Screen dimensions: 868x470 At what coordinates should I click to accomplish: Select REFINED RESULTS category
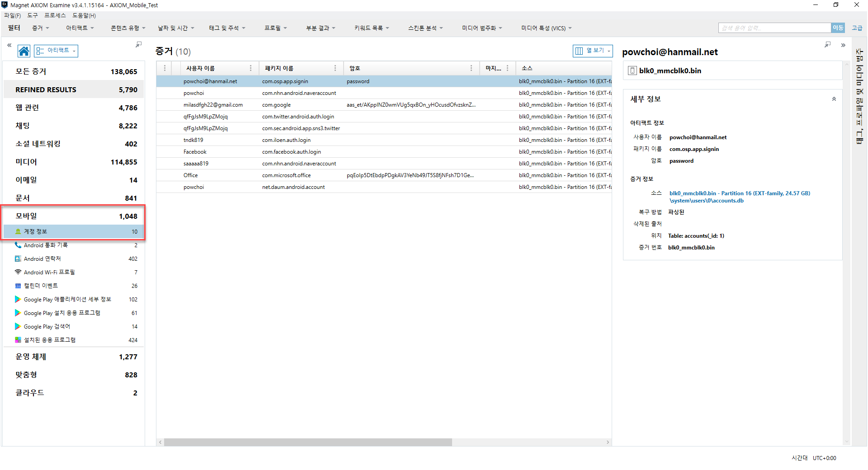74,89
